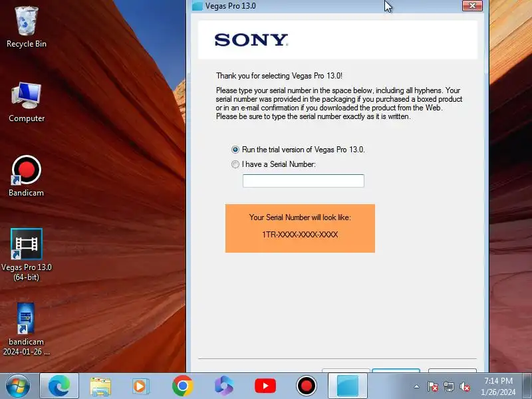Click the '1TR-XXXX-XXXX-XXXX' sample serial text
The height and width of the screenshot is (399, 532).
pyautogui.click(x=300, y=235)
